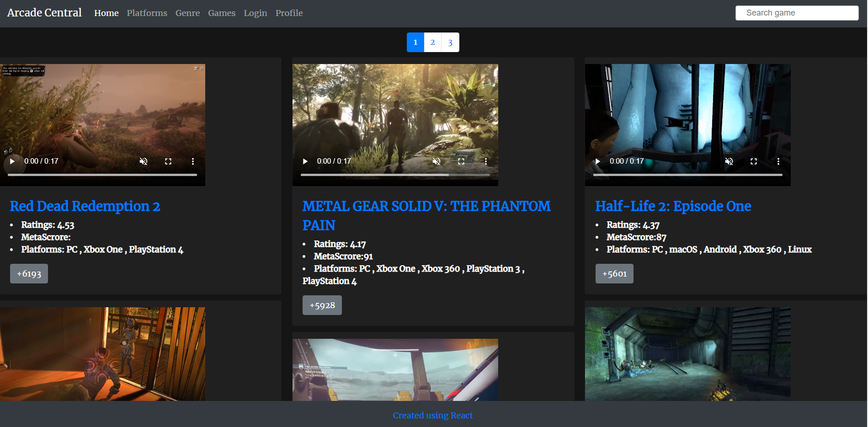Click the orange wooden room game thumbnail
Image resolution: width=868 pixels, height=427 pixels.
(102, 354)
